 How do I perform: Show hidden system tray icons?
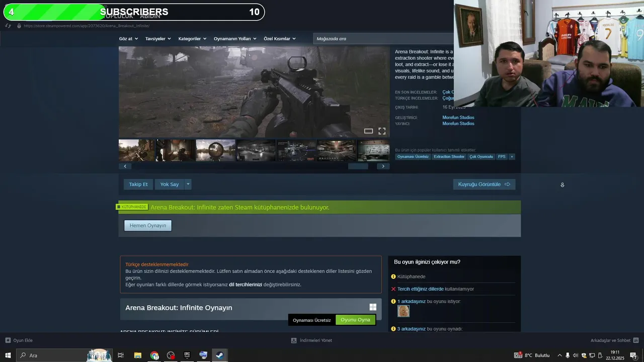[x=559, y=355]
